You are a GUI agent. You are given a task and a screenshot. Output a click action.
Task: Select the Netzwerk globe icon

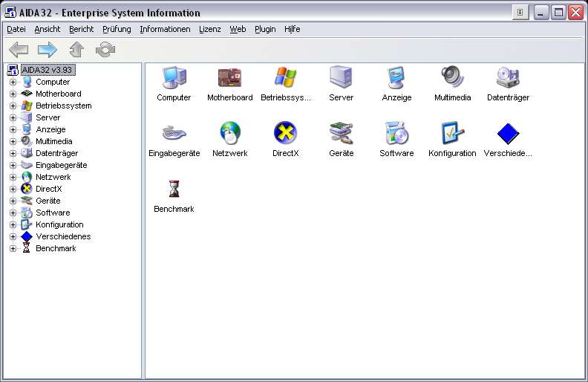click(x=229, y=133)
